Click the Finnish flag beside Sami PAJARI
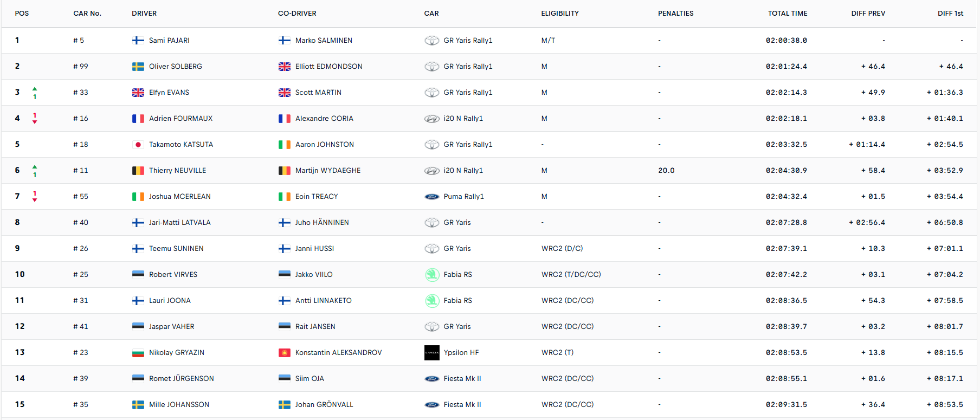The image size is (980, 420). (x=138, y=40)
